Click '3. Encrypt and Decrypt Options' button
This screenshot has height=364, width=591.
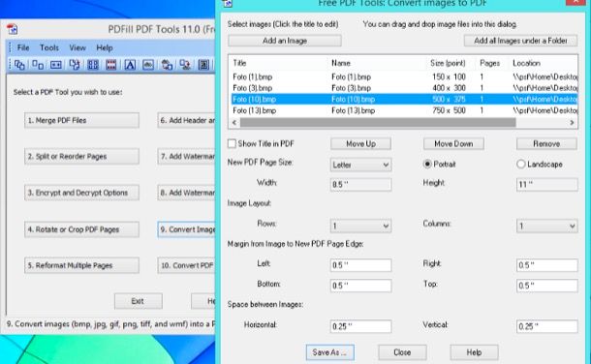pyautogui.click(x=81, y=193)
